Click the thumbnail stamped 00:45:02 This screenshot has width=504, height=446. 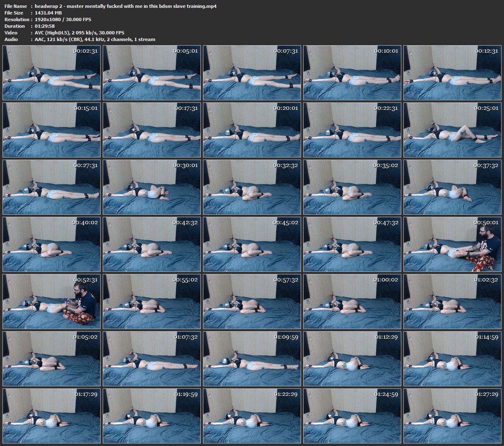[x=252, y=244]
